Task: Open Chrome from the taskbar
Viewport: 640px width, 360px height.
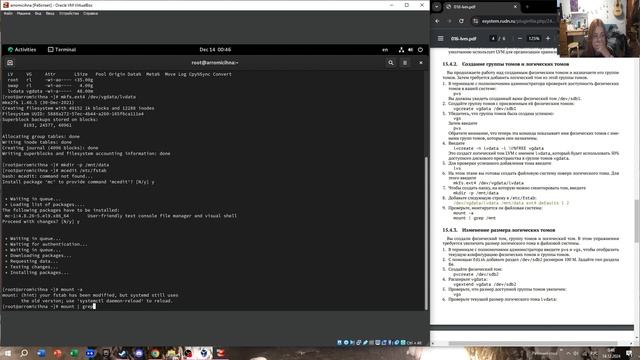Action: click(x=155, y=353)
